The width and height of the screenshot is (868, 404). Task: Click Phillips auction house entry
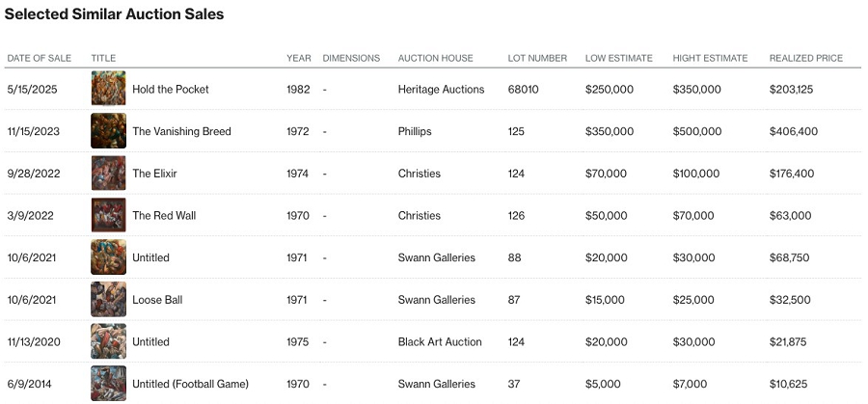(x=415, y=132)
